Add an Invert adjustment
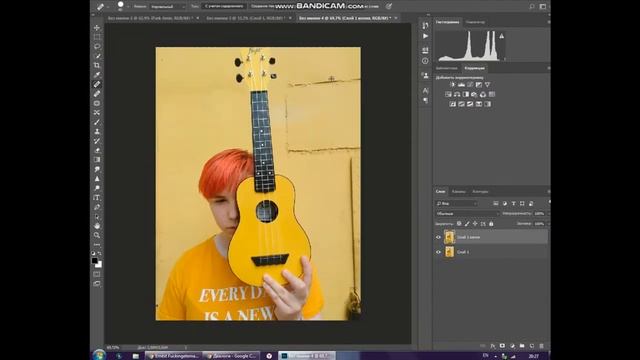The width and height of the screenshot is (640, 360). point(452,104)
